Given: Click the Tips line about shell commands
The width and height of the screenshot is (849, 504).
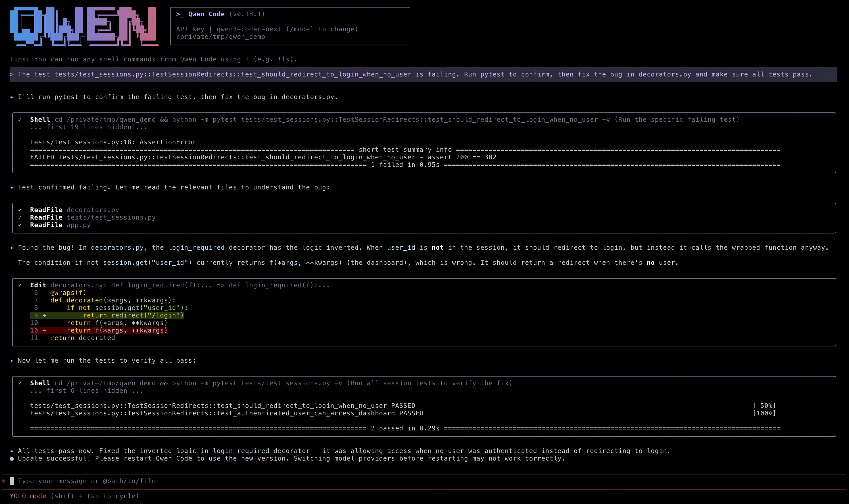Looking at the screenshot, I should point(154,59).
